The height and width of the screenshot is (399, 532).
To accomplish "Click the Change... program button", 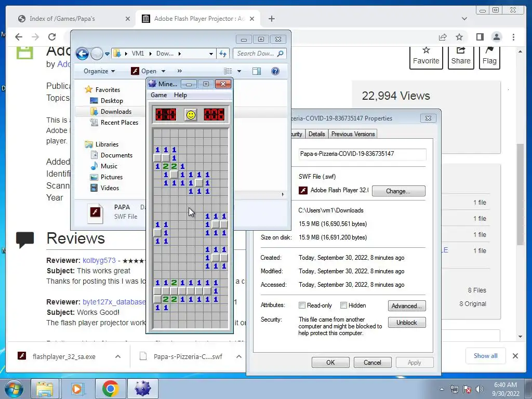I will 398,191.
